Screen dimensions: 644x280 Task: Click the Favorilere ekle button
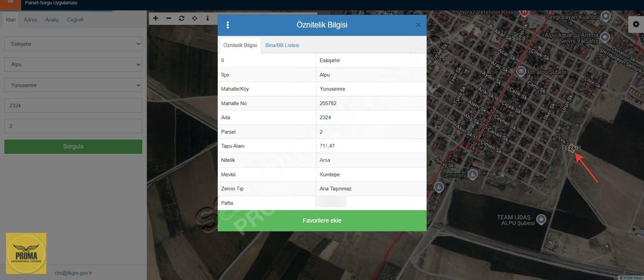(322, 220)
